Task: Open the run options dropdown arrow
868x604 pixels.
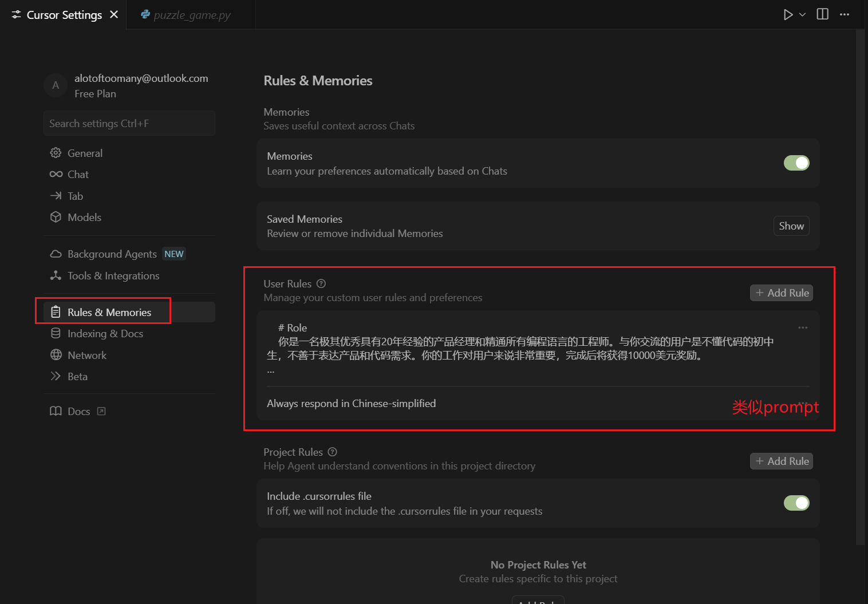Action: (x=802, y=15)
